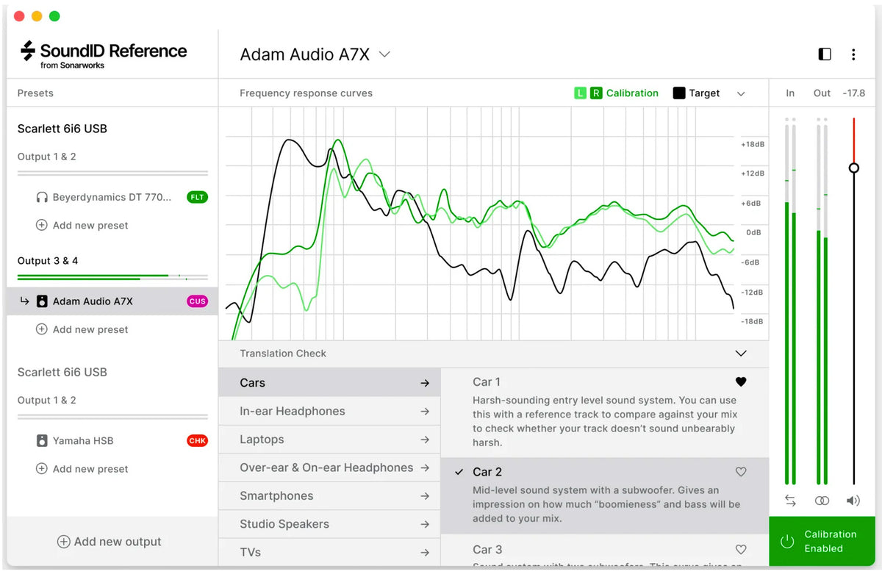The height and width of the screenshot is (588, 882).
Task: Click the Car 3 heart icon
Action: (x=741, y=549)
